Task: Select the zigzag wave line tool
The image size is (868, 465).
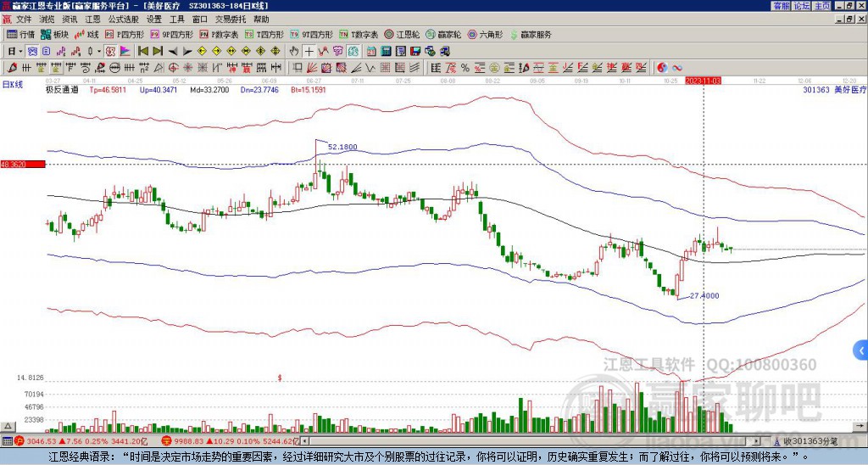Action: [369, 68]
